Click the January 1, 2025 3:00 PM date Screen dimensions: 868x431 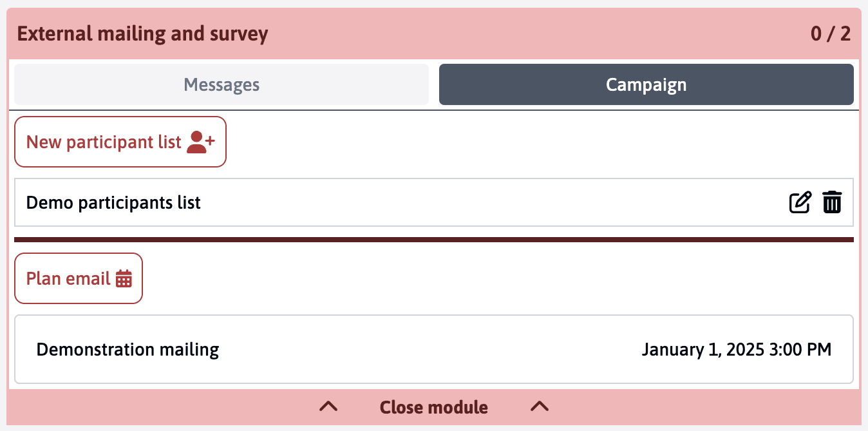click(x=736, y=350)
